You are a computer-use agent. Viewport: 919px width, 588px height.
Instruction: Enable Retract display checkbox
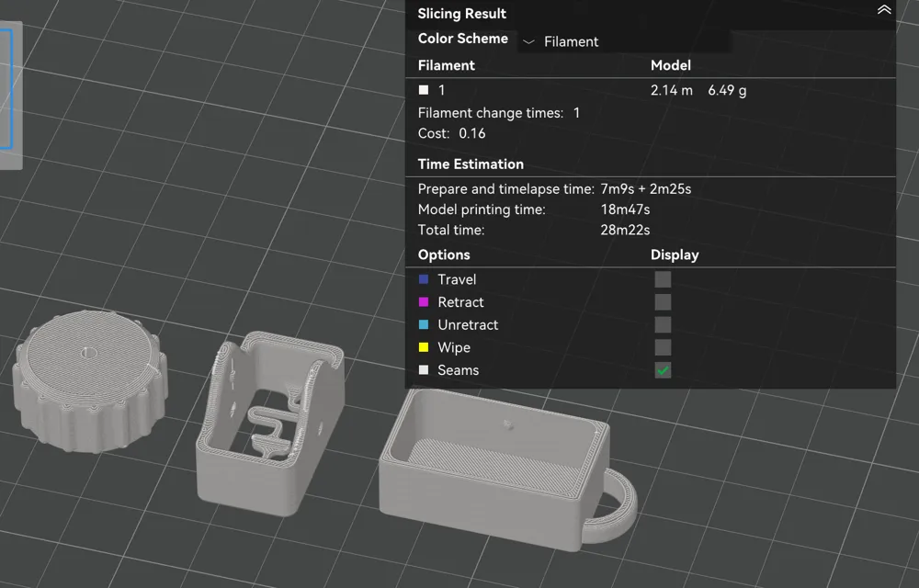[663, 302]
